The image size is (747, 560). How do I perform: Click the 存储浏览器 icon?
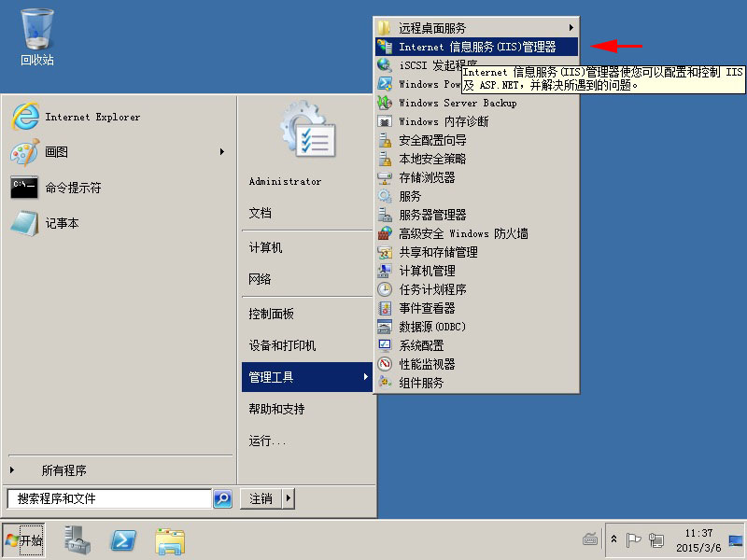tap(385, 177)
